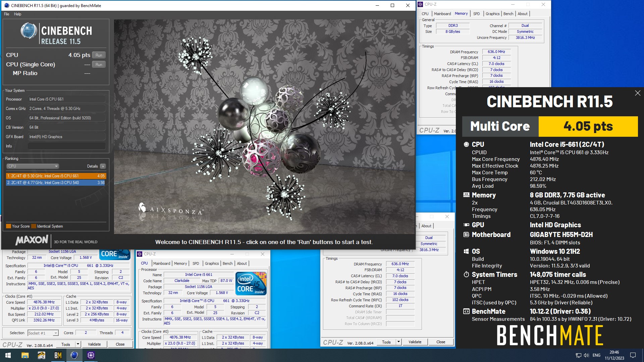Select CPU tab in top CPU-Z window
This screenshot has width=644, height=362.
click(x=425, y=14)
